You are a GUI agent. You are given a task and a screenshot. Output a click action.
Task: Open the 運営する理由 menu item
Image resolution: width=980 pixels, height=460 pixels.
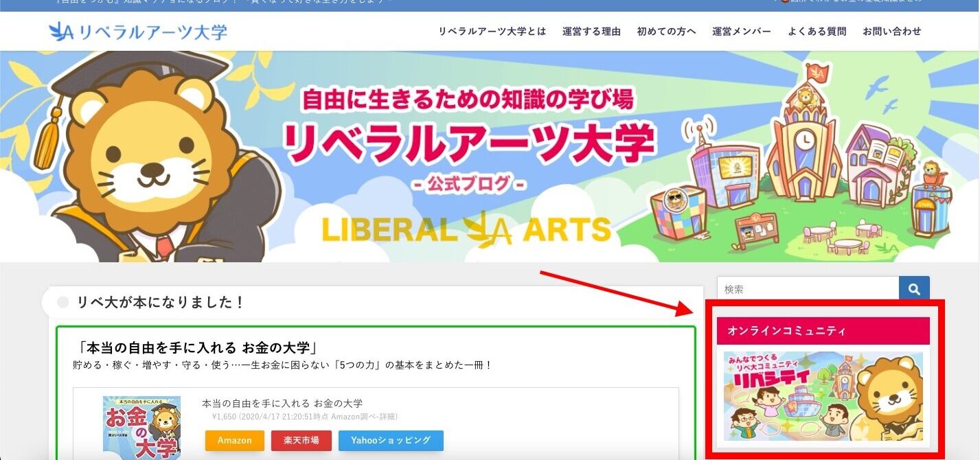[591, 32]
